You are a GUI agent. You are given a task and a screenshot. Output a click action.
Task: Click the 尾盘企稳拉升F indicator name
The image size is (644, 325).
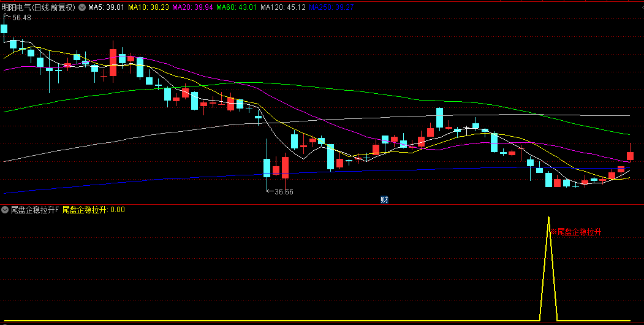pyautogui.click(x=36, y=210)
